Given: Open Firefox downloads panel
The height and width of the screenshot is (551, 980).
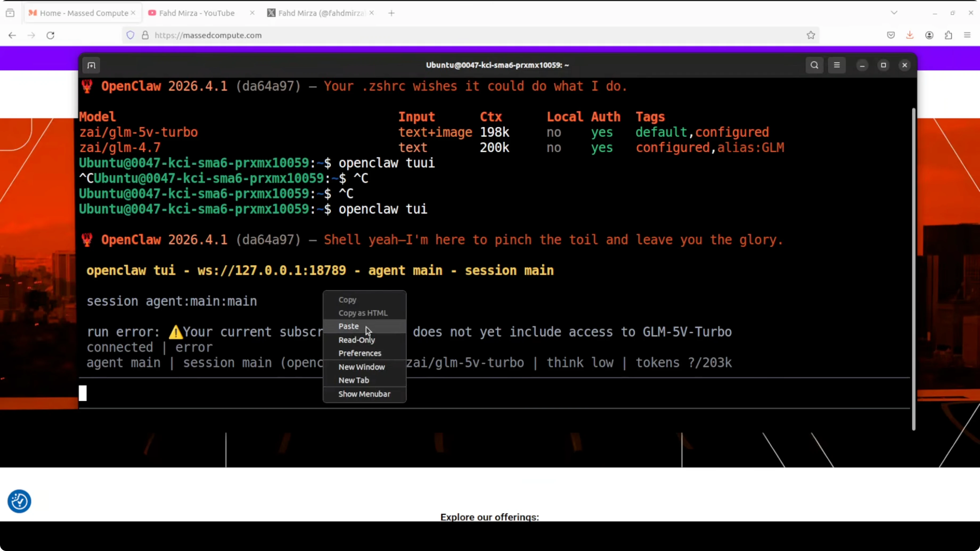Looking at the screenshot, I should coord(910,35).
